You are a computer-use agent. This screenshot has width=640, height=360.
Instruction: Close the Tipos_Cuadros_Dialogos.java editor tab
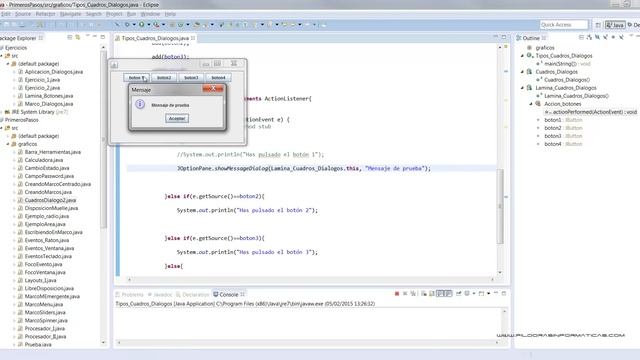193,38
